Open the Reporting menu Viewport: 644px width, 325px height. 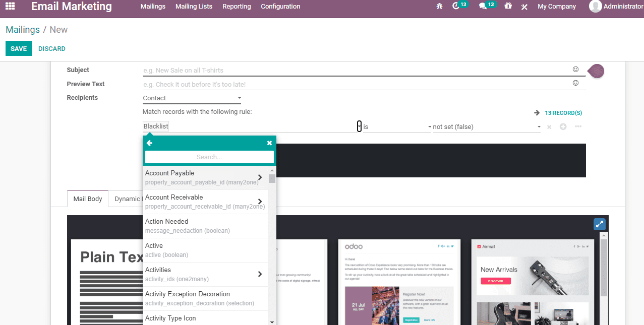237,7
